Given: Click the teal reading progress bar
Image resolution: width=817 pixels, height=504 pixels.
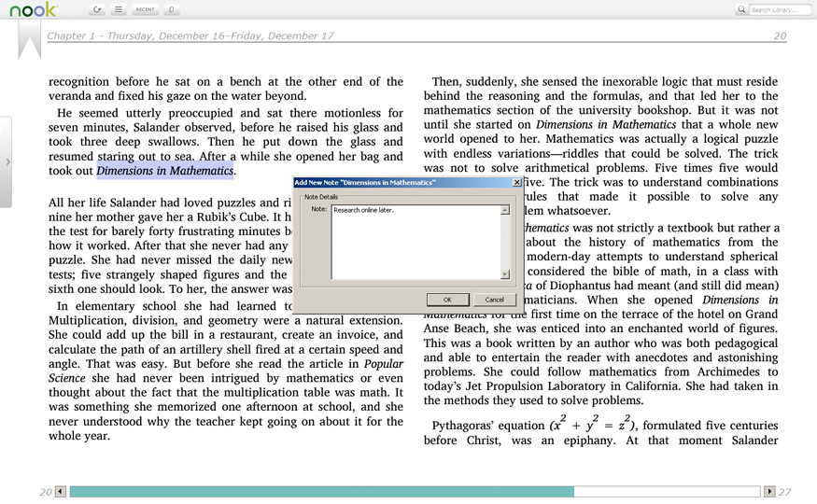Looking at the screenshot, I should tap(322, 492).
